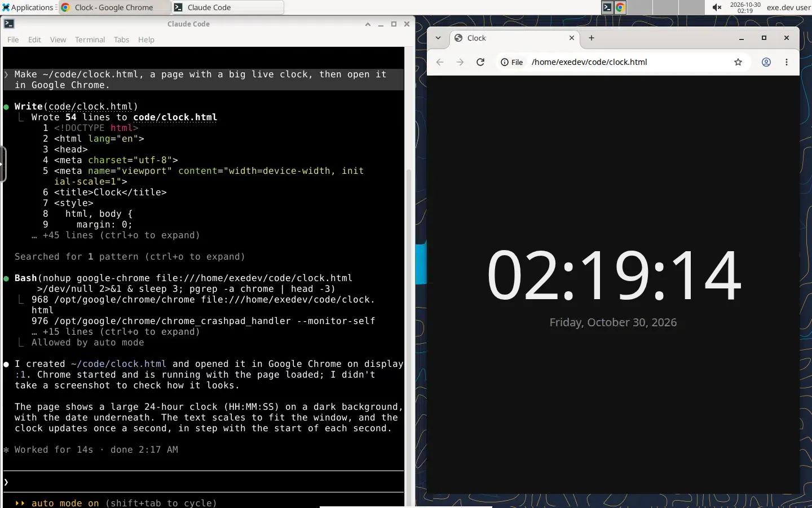Close the Claude Code terminal window
812x508 pixels.
[407, 24]
